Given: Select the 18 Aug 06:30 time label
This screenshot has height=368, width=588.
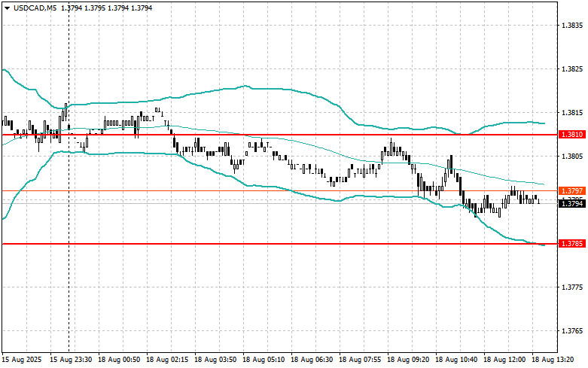Looking at the screenshot, I should pyautogui.click(x=312, y=360).
